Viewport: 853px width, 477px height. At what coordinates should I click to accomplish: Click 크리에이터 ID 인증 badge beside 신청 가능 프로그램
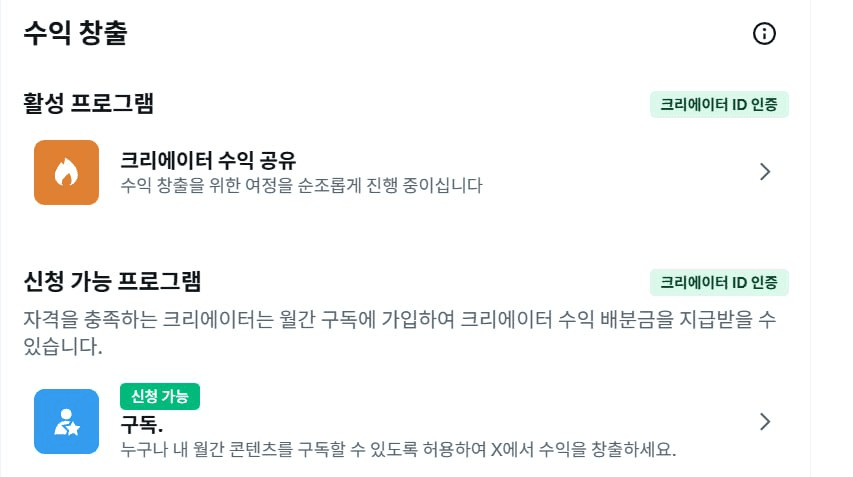[x=719, y=282]
